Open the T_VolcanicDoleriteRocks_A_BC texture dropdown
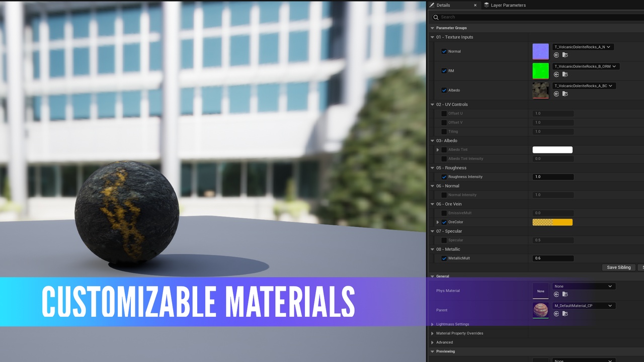This screenshot has width=644, height=362. point(584,86)
